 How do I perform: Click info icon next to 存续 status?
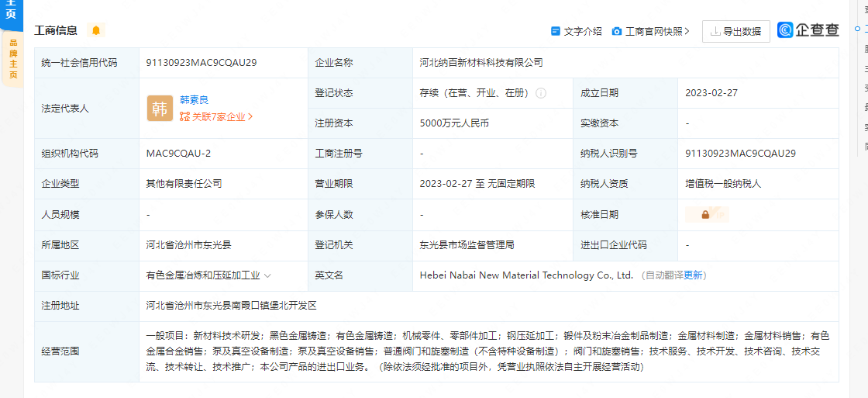(x=541, y=93)
